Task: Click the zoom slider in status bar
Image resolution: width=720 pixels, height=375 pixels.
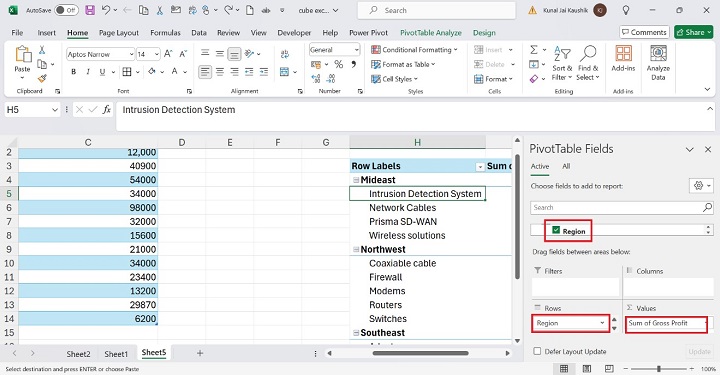Action: [x=658, y=369]
